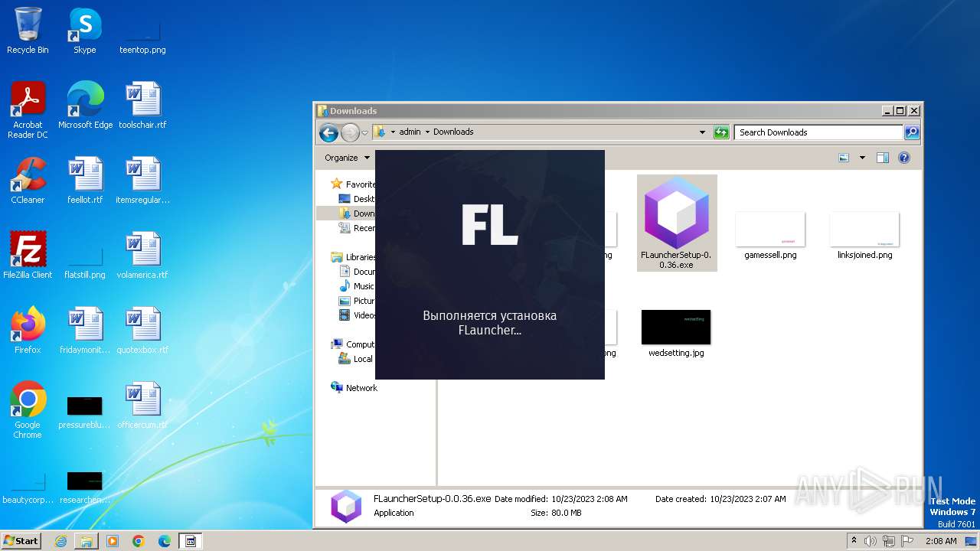Open the Recycle Bin desktop icon
The height and width of the screenshot is (551, 980).
(28, 31)
